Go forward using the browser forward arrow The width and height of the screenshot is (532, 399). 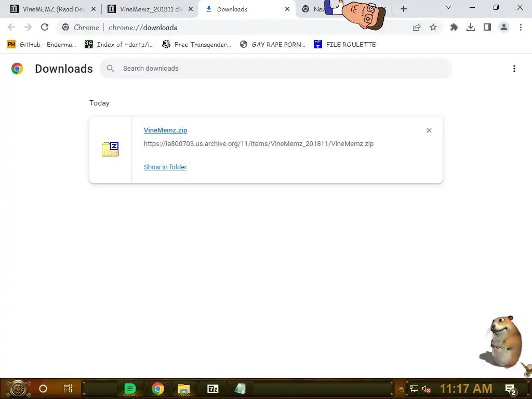(x=28, y=28)
